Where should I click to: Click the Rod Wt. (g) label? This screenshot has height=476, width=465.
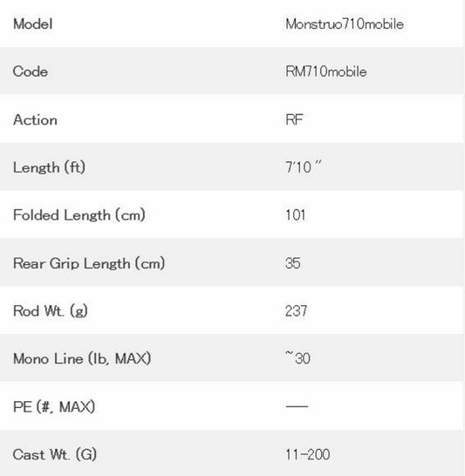click(x=51, y=311)
